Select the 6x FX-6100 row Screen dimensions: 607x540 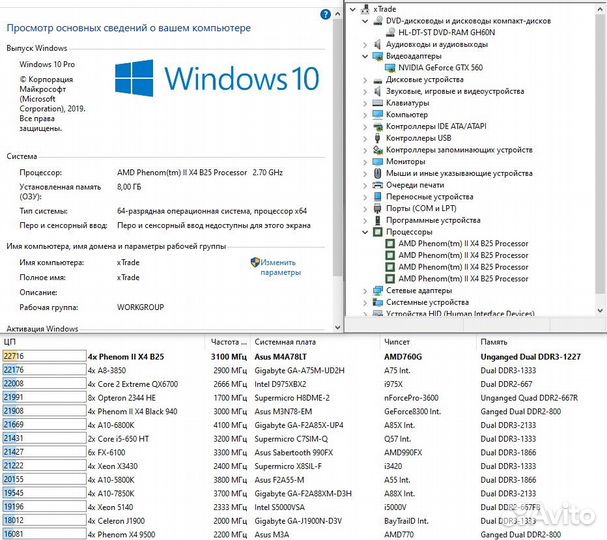[x=304, y=453]
